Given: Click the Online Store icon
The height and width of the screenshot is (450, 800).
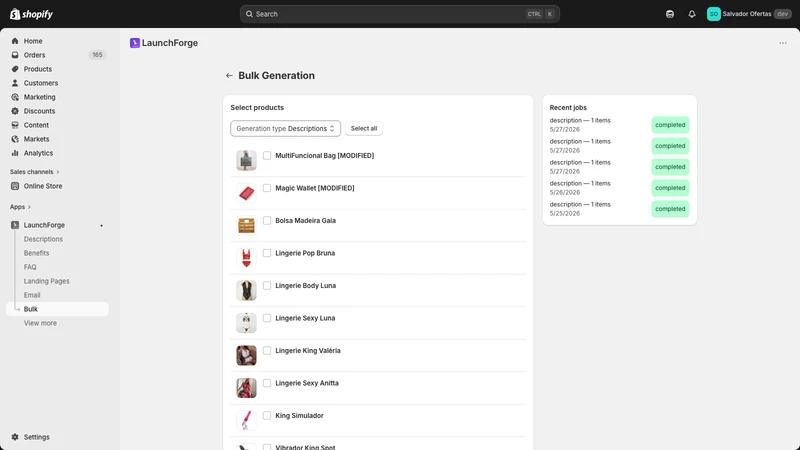Looking at the screenshot, I should (15, 186).
